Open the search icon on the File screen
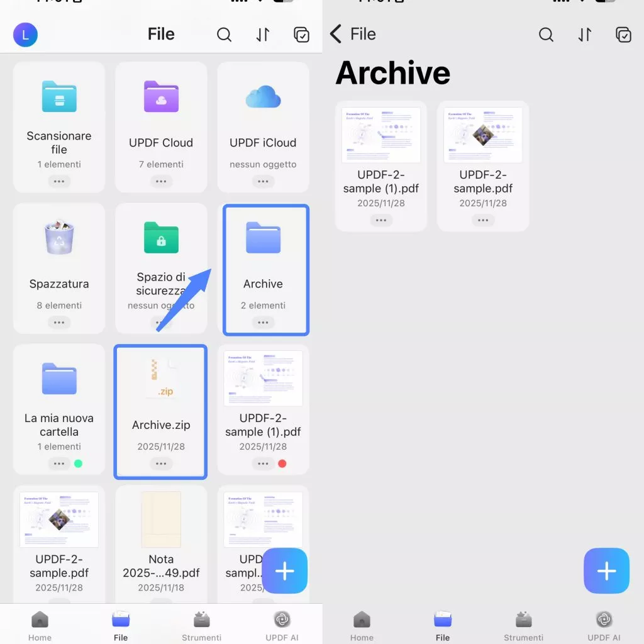This screenshot has width=644, height=644. point(225,35)
